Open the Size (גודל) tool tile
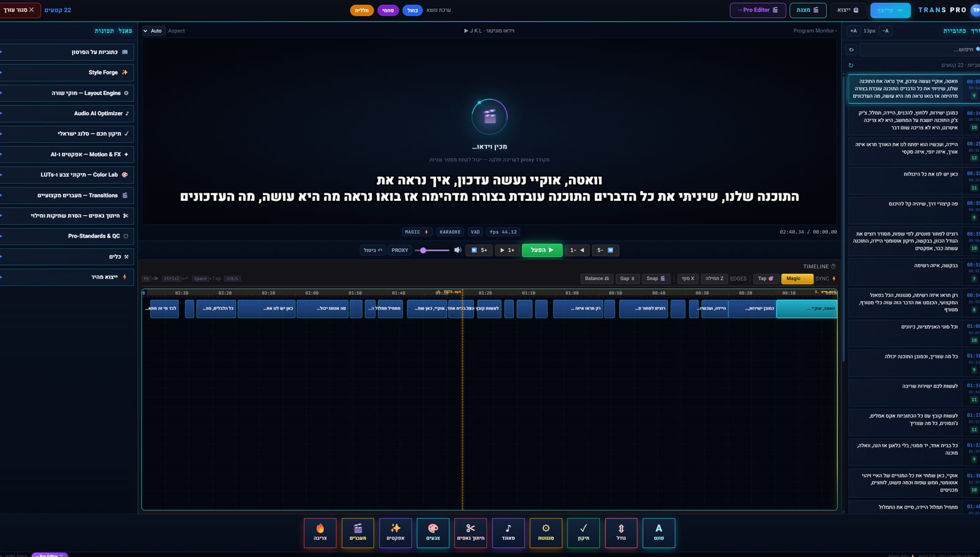This screenshot has width=980, height=557. [621, 533]
